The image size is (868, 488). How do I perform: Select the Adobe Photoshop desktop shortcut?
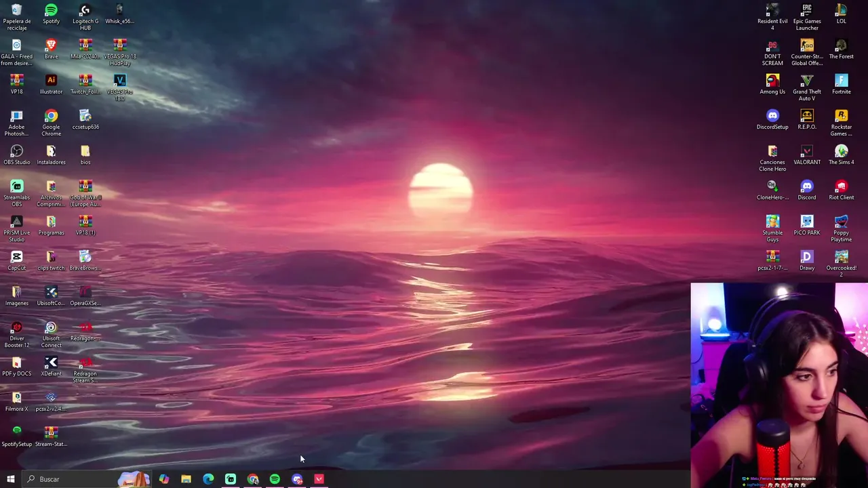pos(16,122)
